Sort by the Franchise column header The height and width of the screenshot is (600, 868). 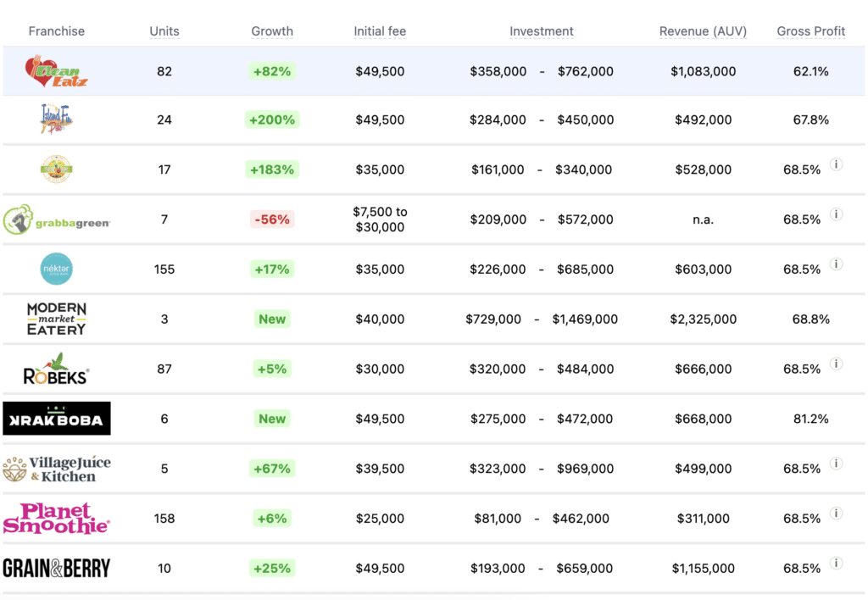(x=57, y=31)
